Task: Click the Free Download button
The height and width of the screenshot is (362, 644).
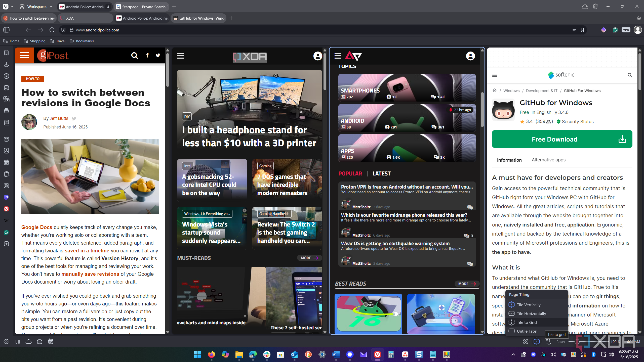Action: [562, 139]
